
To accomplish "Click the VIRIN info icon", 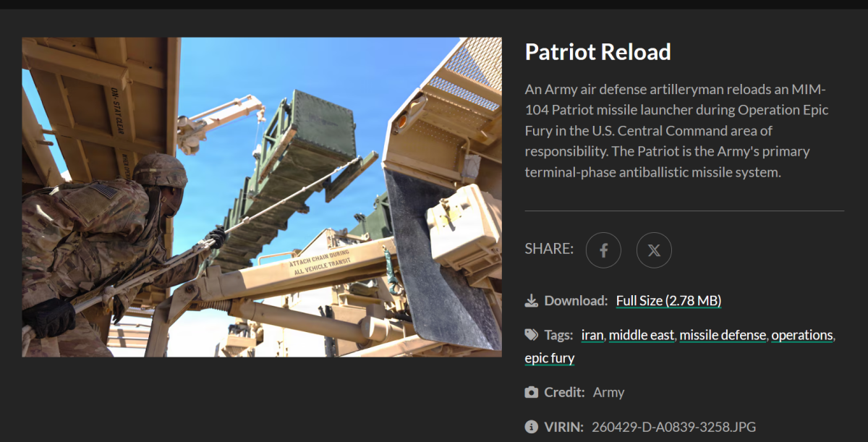I will click(x=532, y=427).
